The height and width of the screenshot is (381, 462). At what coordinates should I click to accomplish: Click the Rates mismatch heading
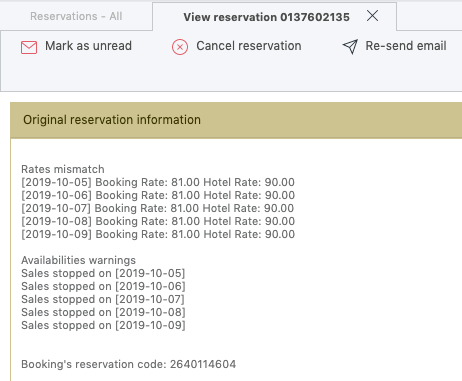[63, 169]
